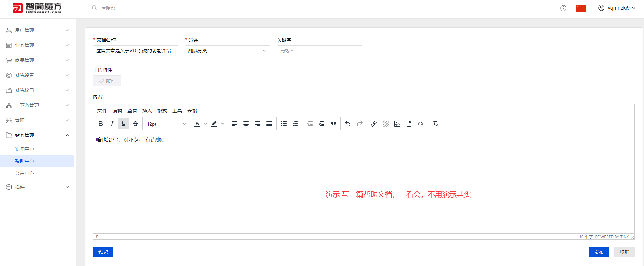Insert an image into the content
Screen dimensions: 644x266
tap(397, 124)
